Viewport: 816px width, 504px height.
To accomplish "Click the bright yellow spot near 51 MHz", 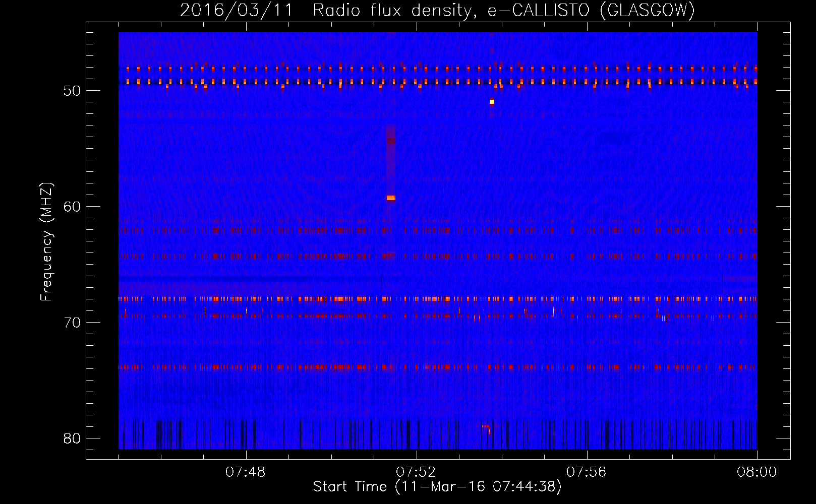I will (492, 102).
